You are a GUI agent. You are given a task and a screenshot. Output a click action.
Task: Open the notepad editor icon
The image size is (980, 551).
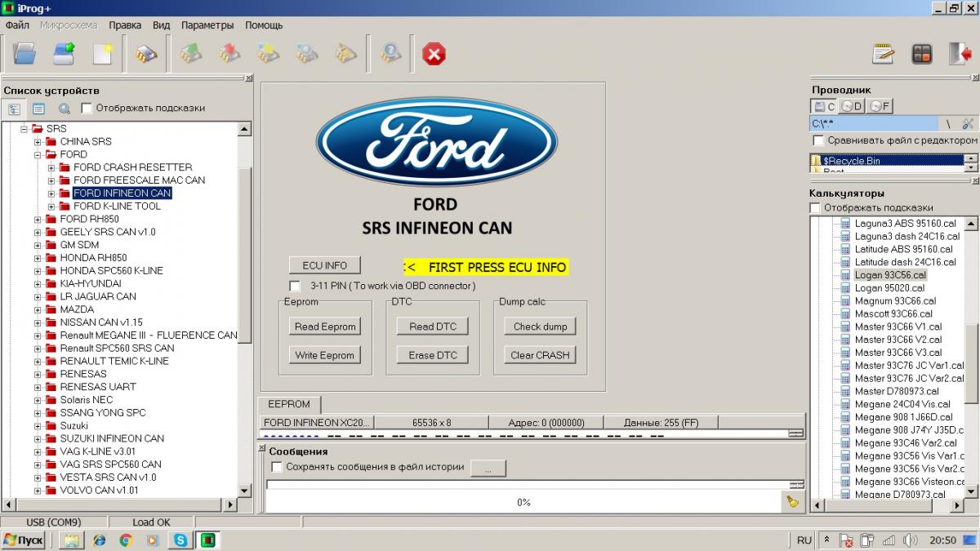883,55
